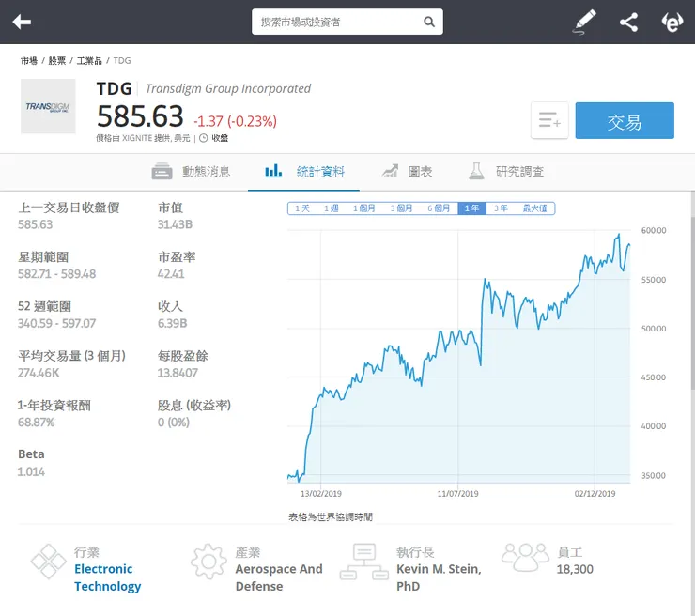Click the 行業 diamonds icon
The image size is (695, 616).
click(48, 561)
